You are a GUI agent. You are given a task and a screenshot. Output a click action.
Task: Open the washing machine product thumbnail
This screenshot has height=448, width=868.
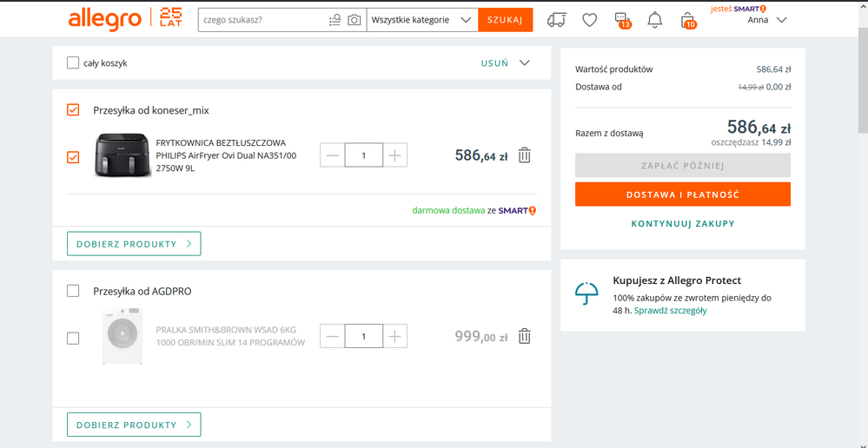click(123, 336)
